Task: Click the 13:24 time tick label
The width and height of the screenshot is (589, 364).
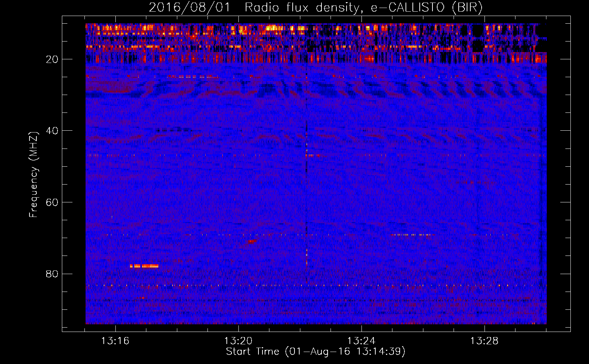Action: coord(361,341)
